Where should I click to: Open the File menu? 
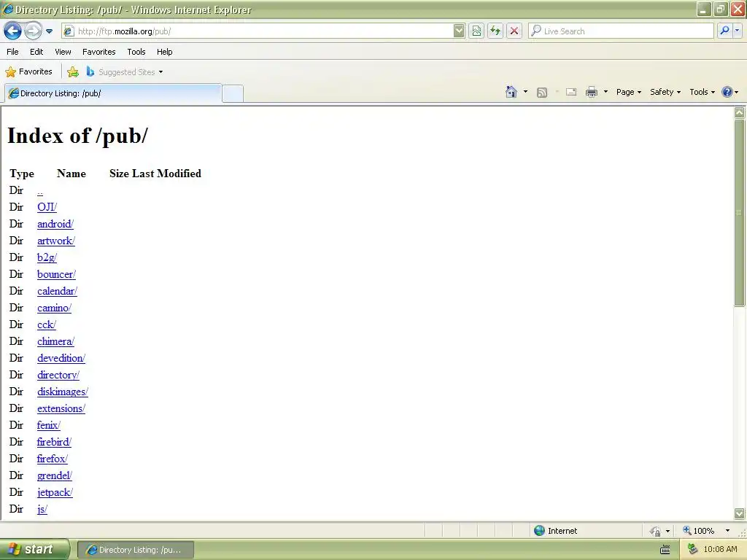click(13, 52)
